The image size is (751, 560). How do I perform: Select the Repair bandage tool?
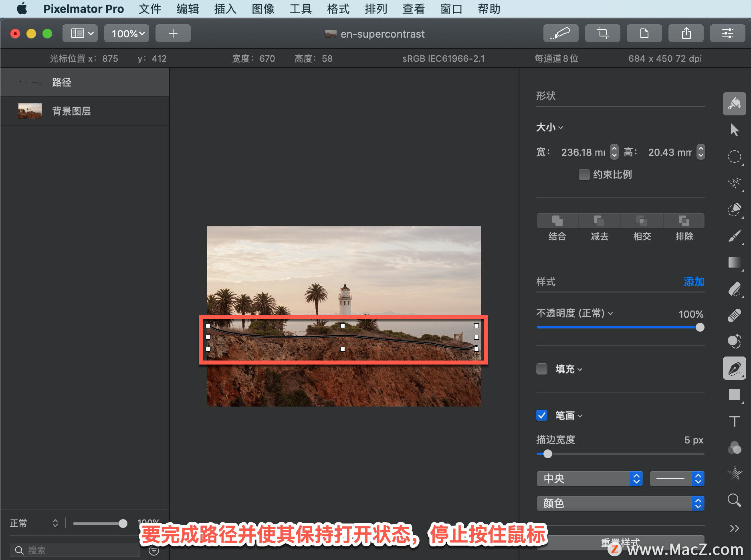[734, 315]
